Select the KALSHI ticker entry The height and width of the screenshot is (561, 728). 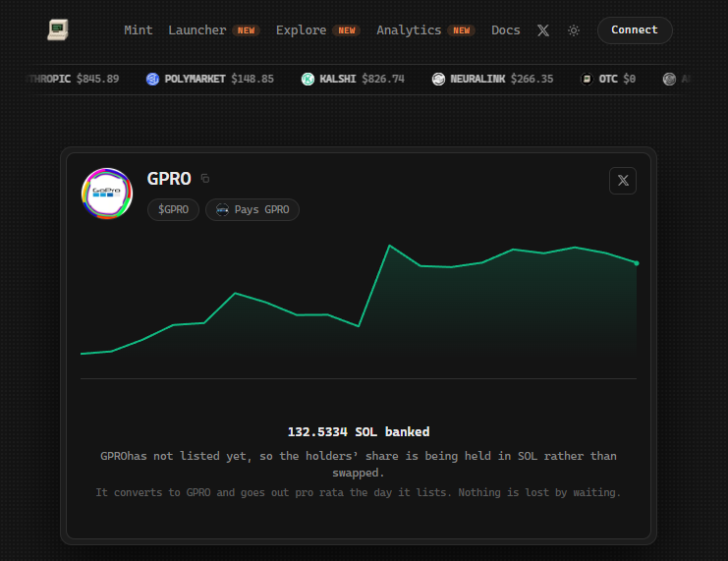pyautogui.click(x=353, y=79)
